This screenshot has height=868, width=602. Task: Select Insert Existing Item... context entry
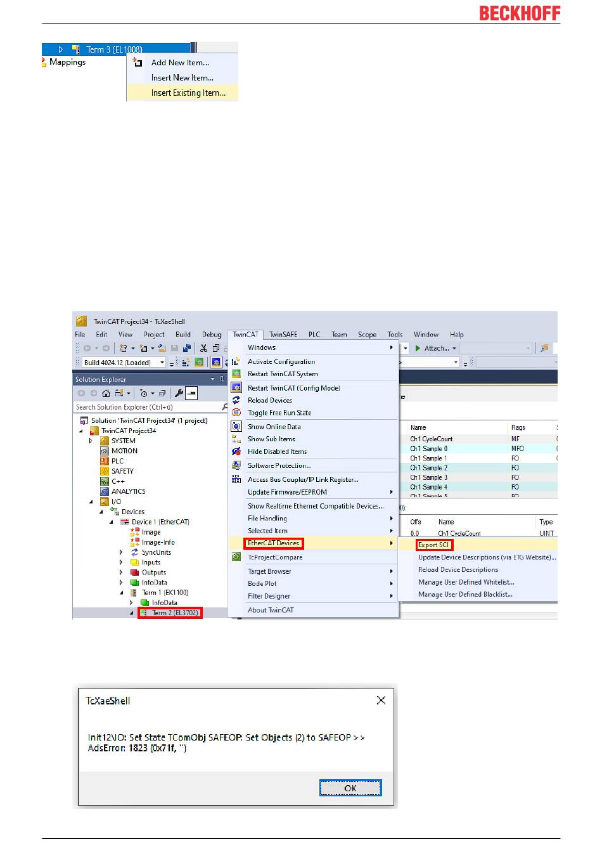[183, 93]
